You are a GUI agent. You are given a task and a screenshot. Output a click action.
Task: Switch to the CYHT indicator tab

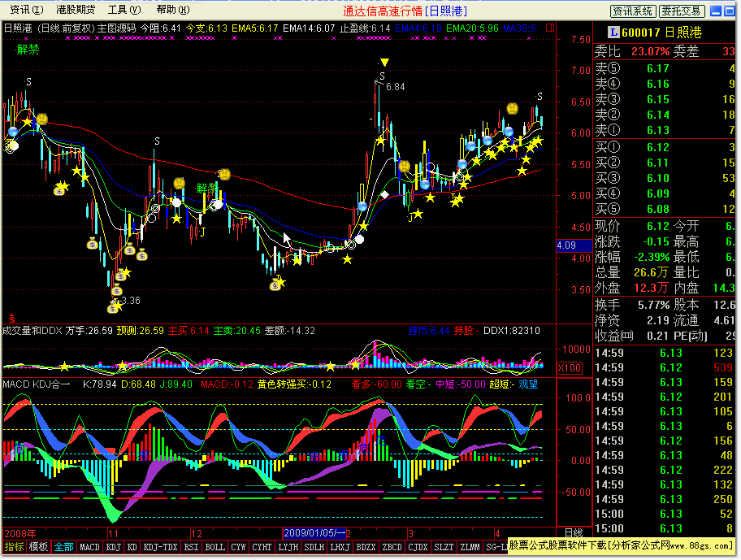click(262, 547)
